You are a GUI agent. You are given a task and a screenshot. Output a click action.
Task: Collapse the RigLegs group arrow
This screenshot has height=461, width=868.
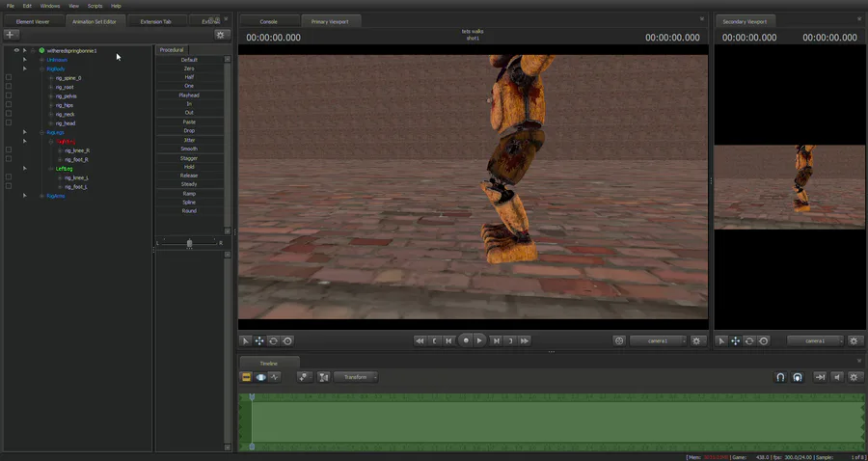pos(25,132)
